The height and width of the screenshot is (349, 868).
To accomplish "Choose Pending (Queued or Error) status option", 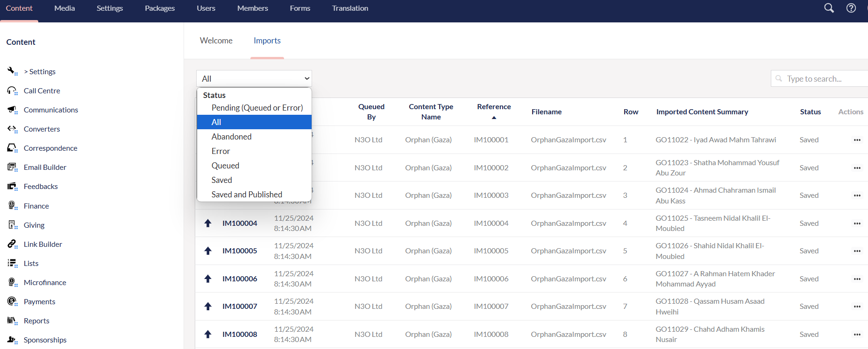I will 254,108.
